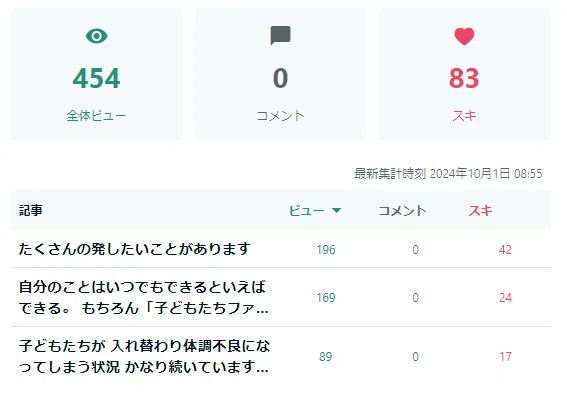The width and height of the screenshot is (567, 396).
Task: Sort table by スキ column header
Action: pos(480,210)
